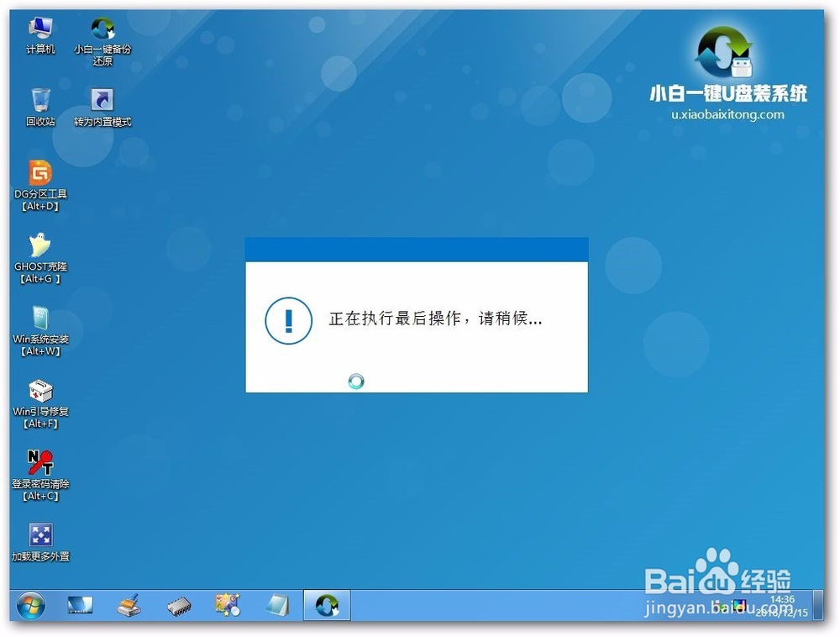This screenshot has height=637, width=840.
Task: Open the 回收站 recycle bin
Action: (x=39, y=101)
